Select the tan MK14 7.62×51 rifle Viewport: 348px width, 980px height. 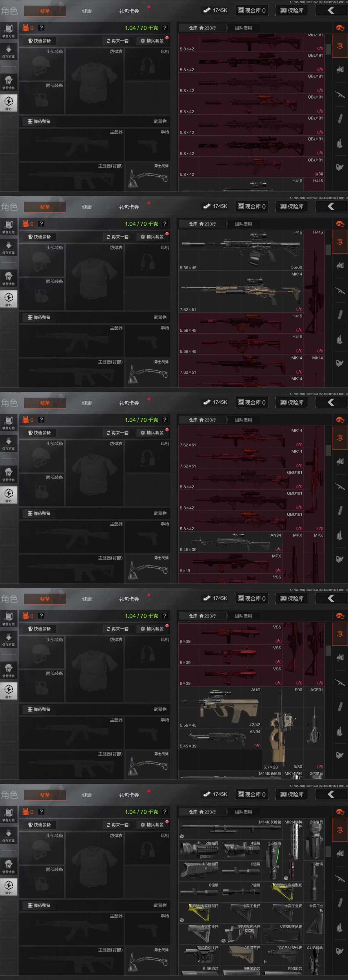click(241, 292)
